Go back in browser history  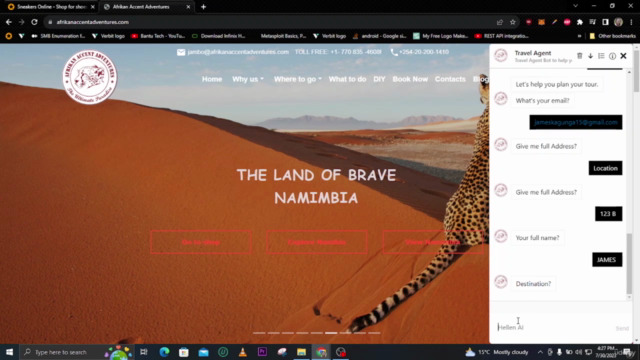click(9, 22)
